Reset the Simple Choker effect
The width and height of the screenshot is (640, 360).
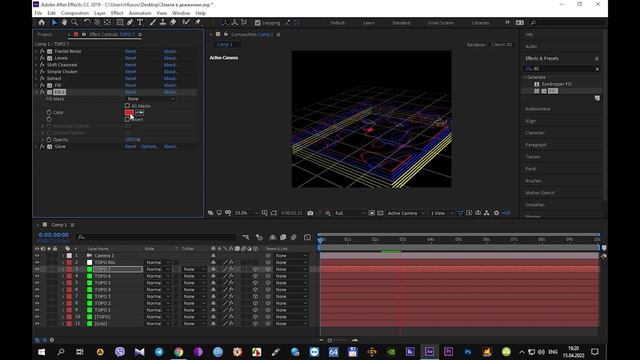131,72
